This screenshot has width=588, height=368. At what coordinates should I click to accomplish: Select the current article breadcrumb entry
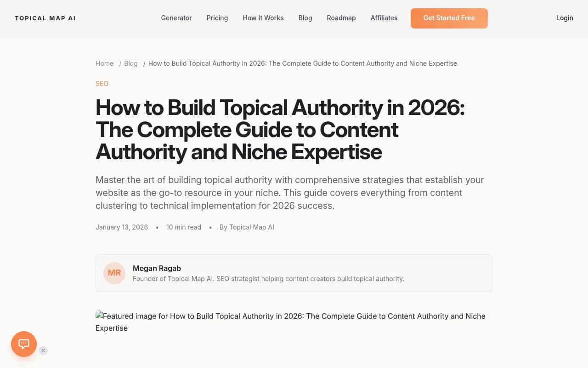pyautogui.click(x=302, y=63)
